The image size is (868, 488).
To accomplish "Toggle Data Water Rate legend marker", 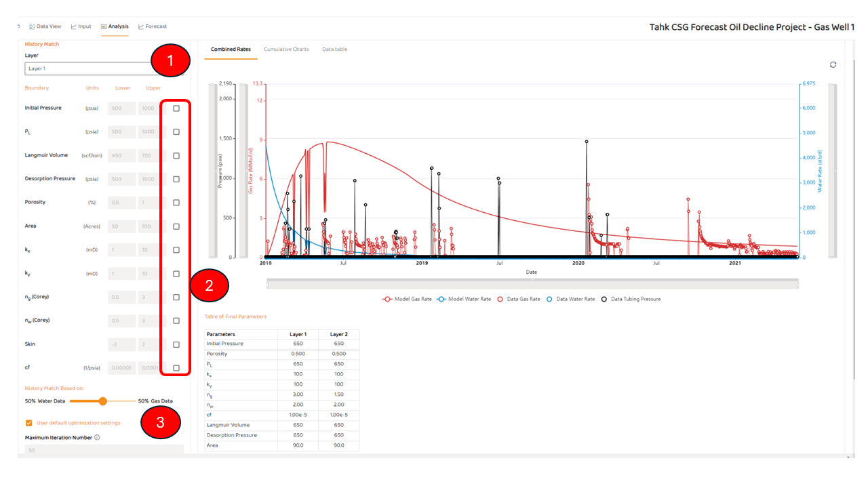I will pyautogui.click(x=549, y=299).
